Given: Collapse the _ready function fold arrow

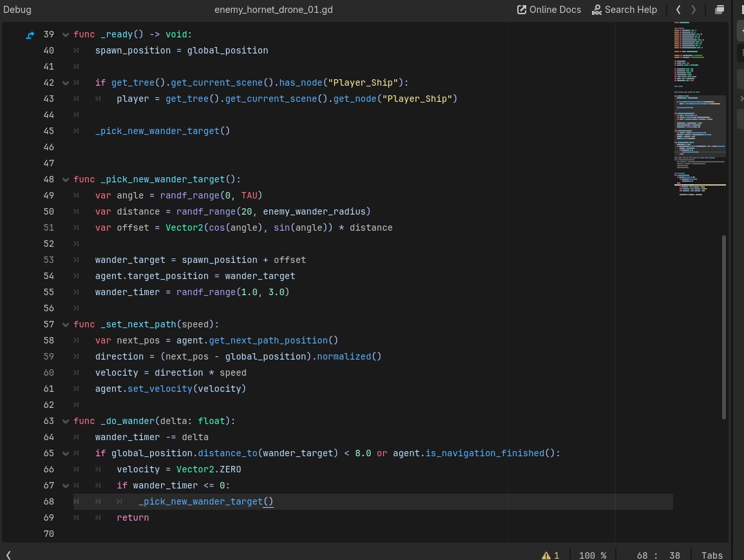Looking at the screenshot, I should pyautogui.click(x=65, y=35).
